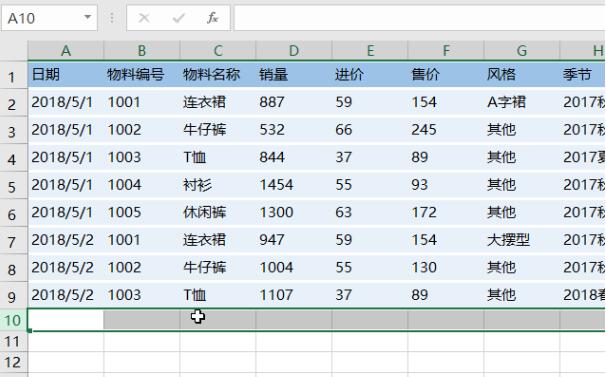Select row 9 header
The image size is (606, 377).
[x=14, y=295]
